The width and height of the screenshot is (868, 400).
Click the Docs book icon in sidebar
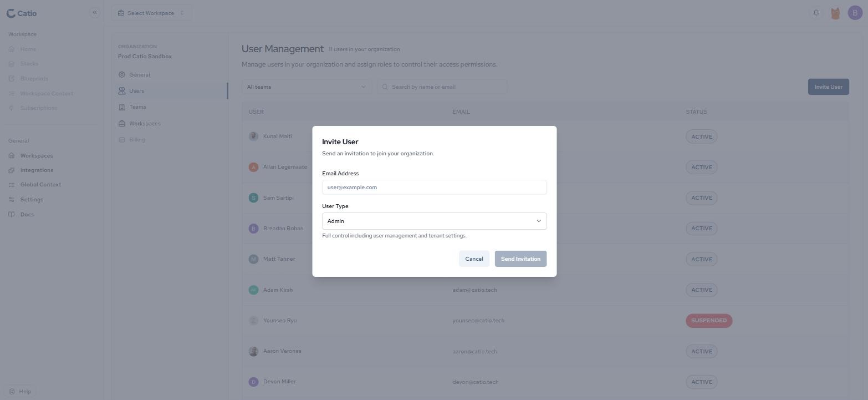[12, 215]
